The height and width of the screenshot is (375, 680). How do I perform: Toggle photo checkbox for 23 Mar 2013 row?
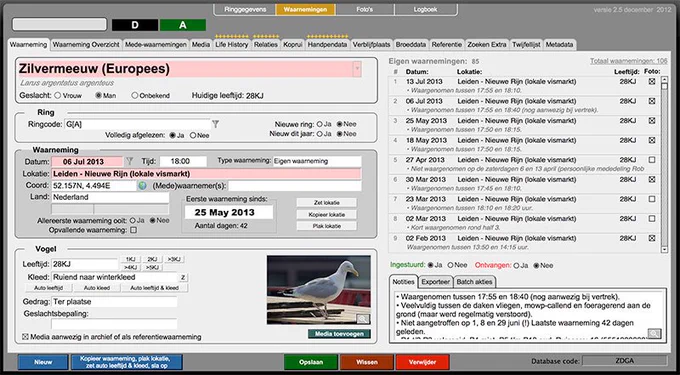click(652, 199)
